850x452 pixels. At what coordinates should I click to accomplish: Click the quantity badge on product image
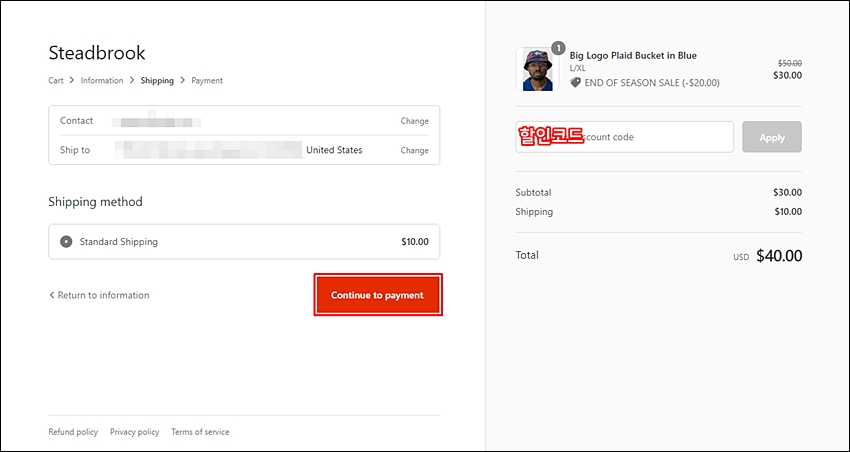tap(558, 48)
